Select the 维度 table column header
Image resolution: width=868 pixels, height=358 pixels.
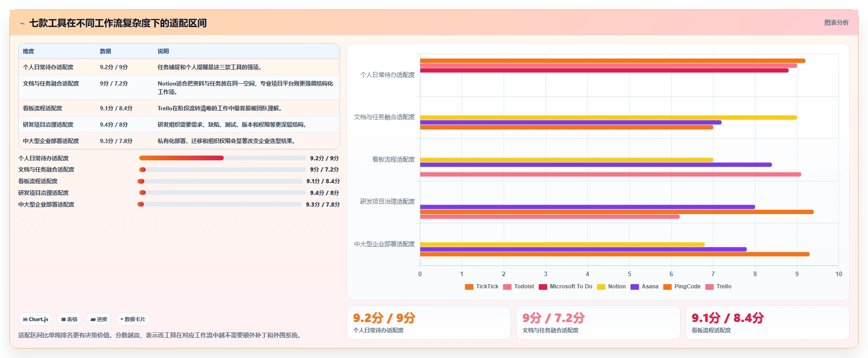point(28,51)
